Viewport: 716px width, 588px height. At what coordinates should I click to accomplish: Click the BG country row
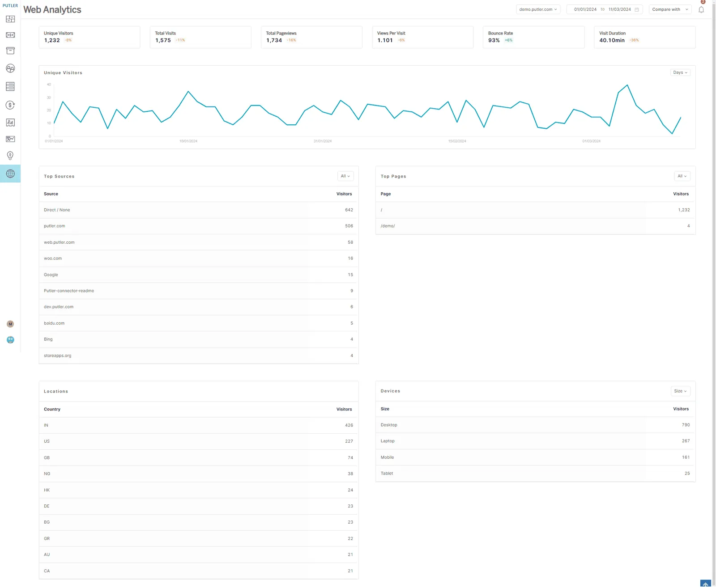(199, 523)
